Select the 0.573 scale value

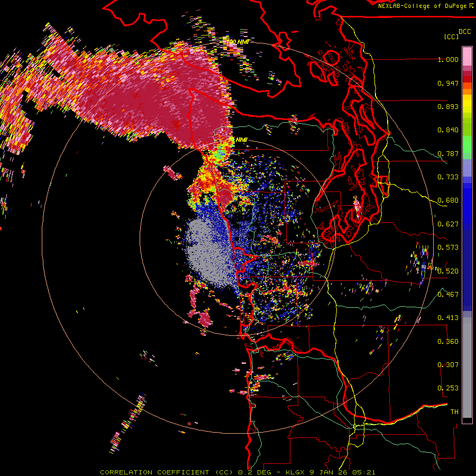click(x=448, y=248)
